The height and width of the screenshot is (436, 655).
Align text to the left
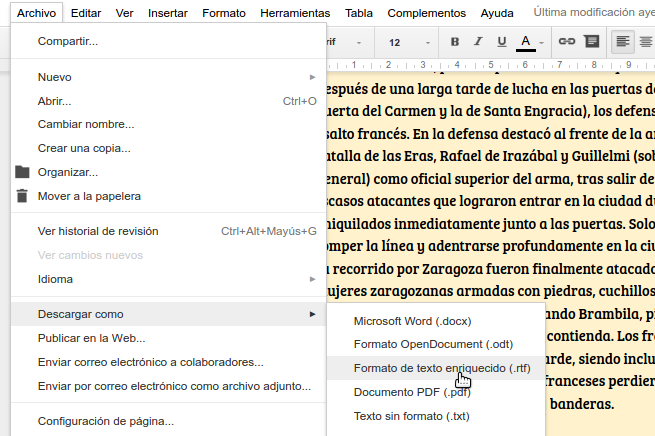622,41
